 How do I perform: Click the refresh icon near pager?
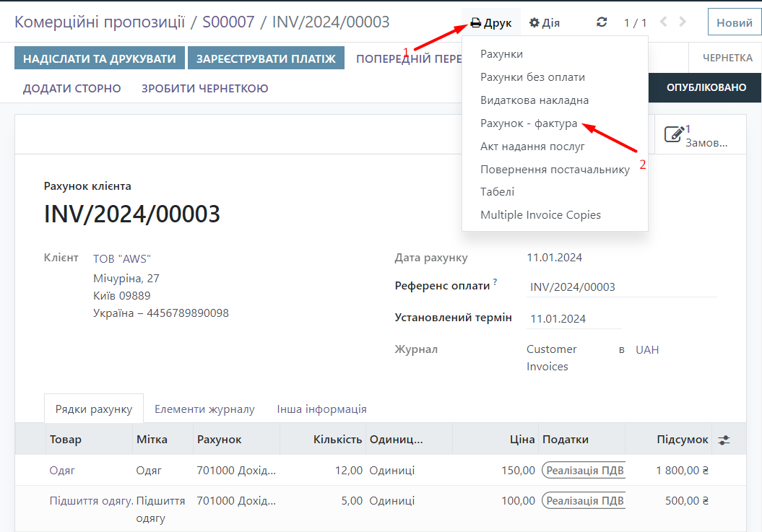click(602, 22)
